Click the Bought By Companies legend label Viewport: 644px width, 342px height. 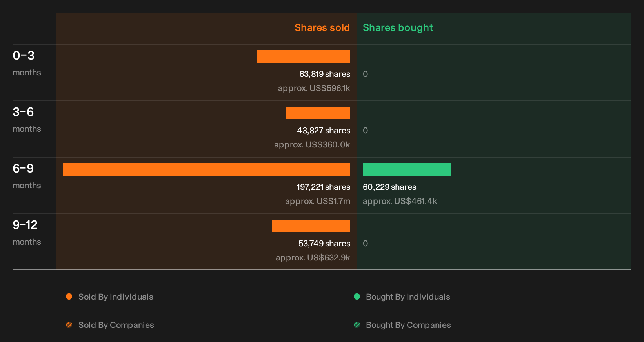(x=408, y=325)
